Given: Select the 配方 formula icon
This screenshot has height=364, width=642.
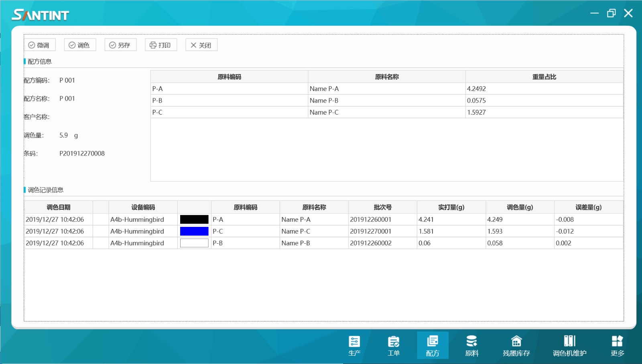Looking at the screenshot, I should click(433, 346).
